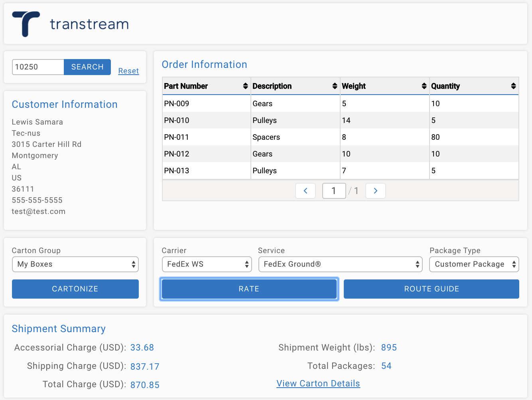Viewport: 532px width, 400px height.
Task: Click RATE to get shipping rates
Action: [249, 289]
